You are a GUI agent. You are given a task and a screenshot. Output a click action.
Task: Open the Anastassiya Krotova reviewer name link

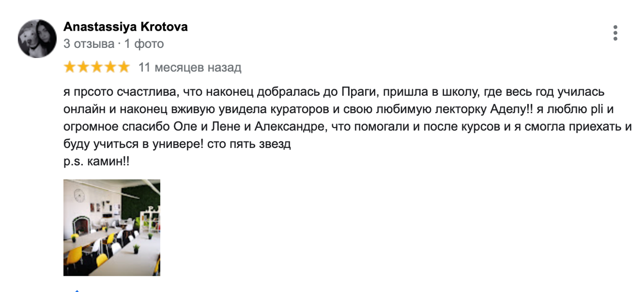[125, 27]
